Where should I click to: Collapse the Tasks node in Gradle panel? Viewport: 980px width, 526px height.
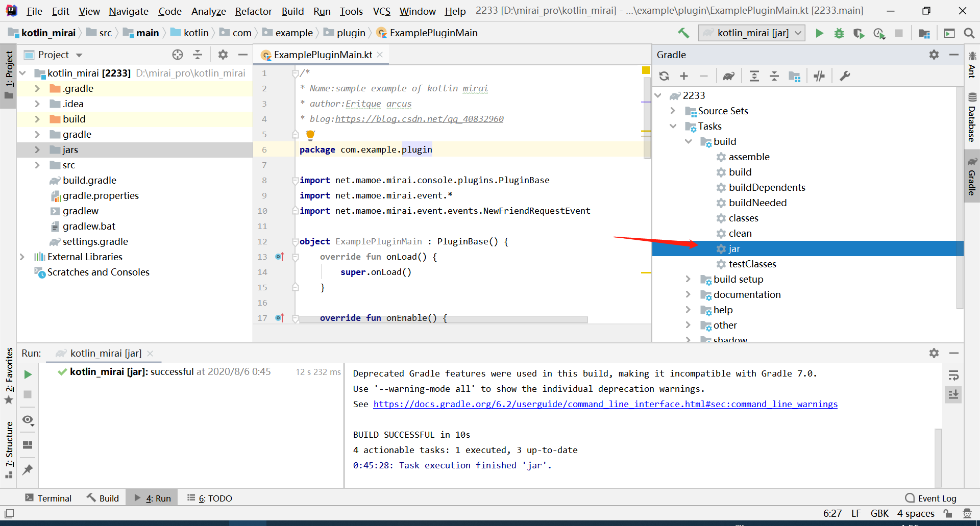(673, 126)
